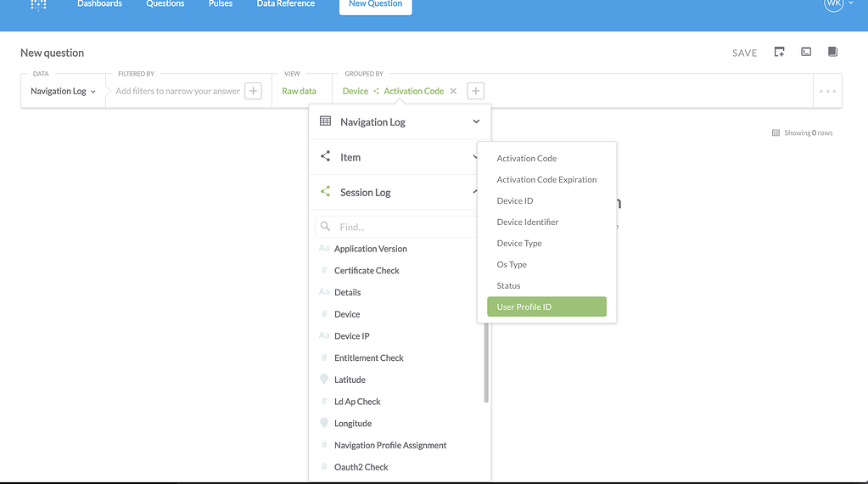This screenshot has height=484, width=868.
Task: Click the Metabase logo icon
Action: (38, 5)
